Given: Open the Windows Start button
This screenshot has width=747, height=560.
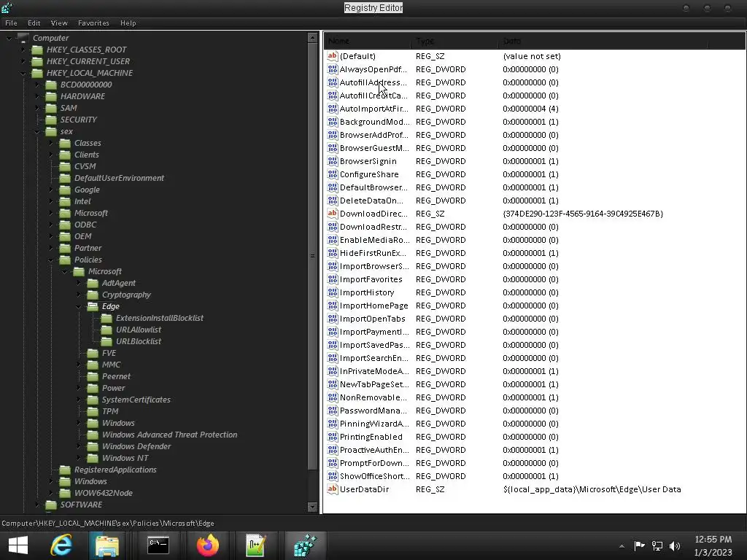Looking at the screenshot, I should point(18,545).
